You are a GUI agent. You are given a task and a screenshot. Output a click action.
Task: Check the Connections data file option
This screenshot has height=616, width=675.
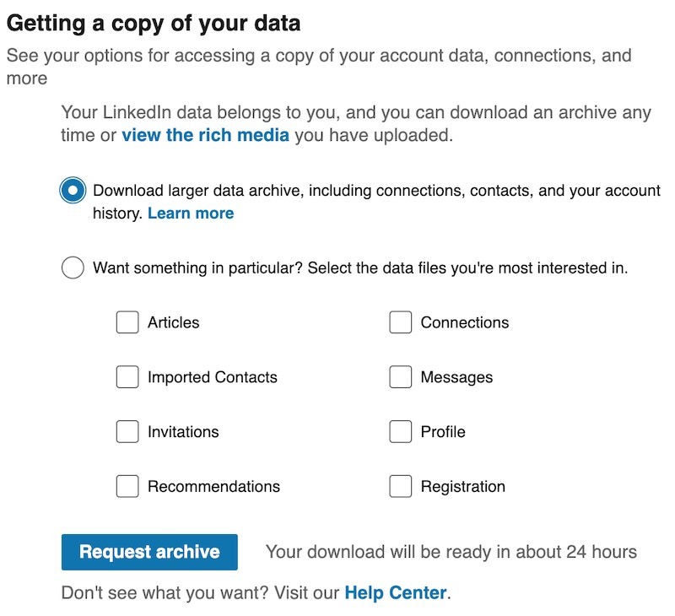[x=399, y=322]
